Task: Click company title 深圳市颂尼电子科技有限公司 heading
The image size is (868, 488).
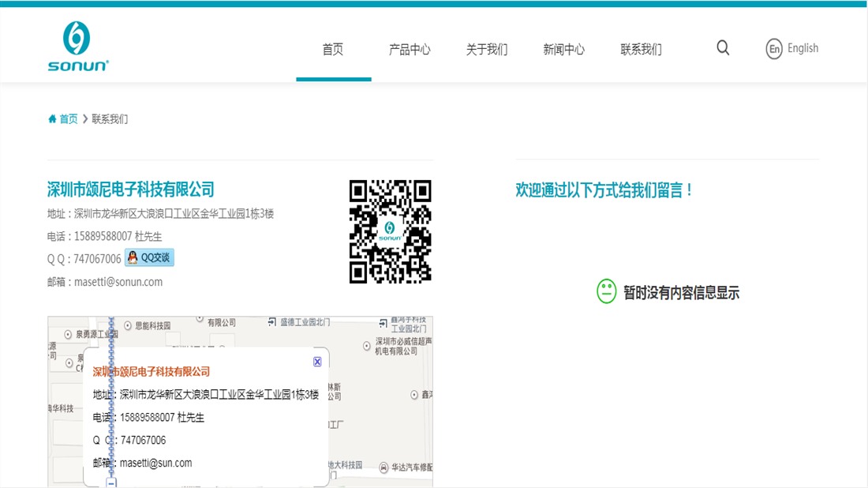Action: (x=131, y=190)
